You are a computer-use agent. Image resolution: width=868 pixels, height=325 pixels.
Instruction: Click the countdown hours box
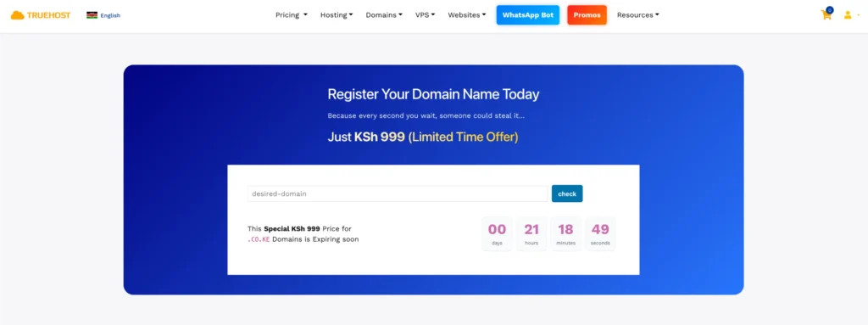point(531,233)
